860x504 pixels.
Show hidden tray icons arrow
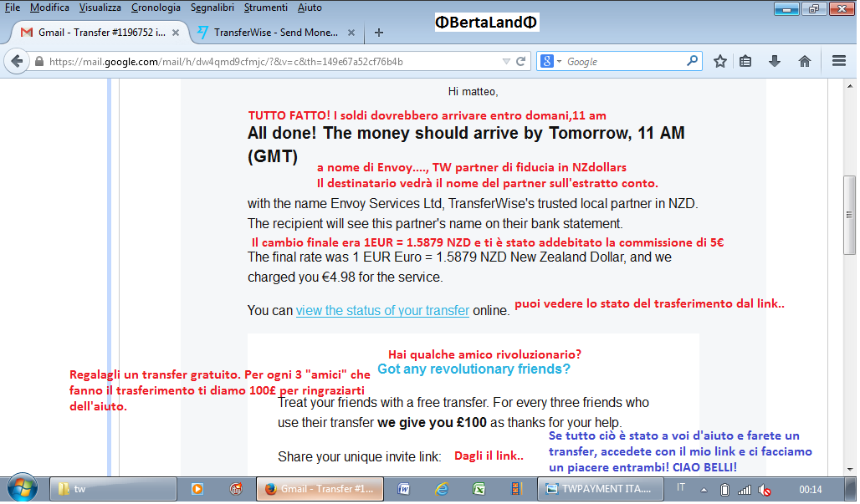click(x=704, y=490)
